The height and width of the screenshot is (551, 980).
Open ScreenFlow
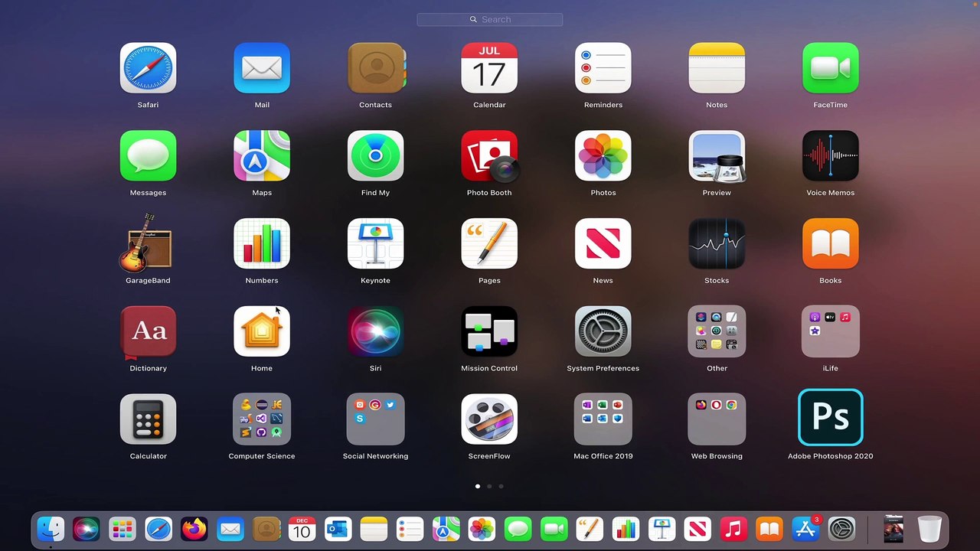[489, 419]
